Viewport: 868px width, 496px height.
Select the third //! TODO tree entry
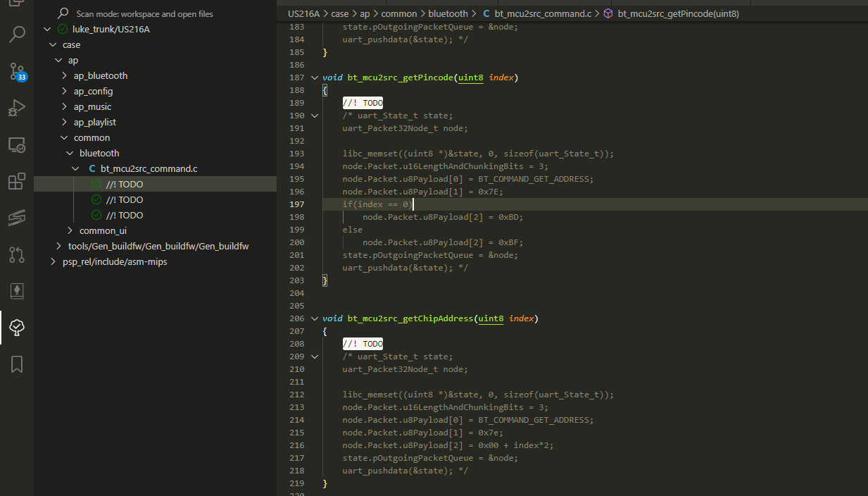[125, 215]
